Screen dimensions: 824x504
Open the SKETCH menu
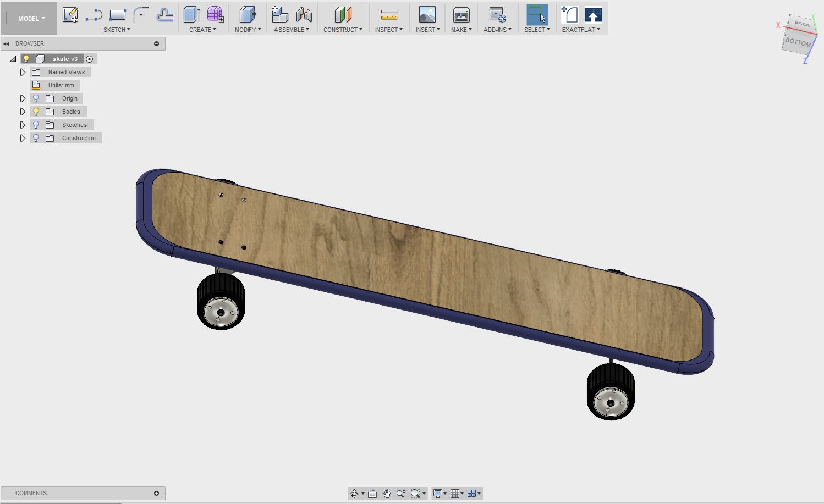point(117,30)
